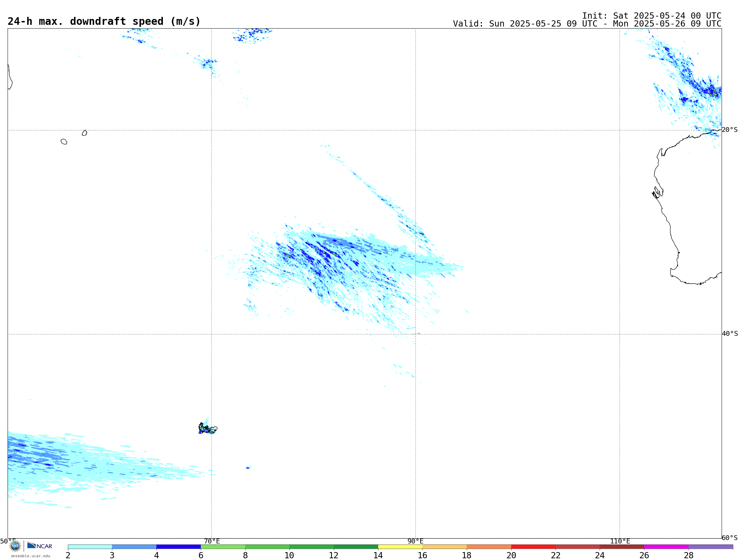Choose the orange 18–20 colorbar segment
The height and width of the screenshot is (560, 744).
pyautogui.click(x=489, y=547)
